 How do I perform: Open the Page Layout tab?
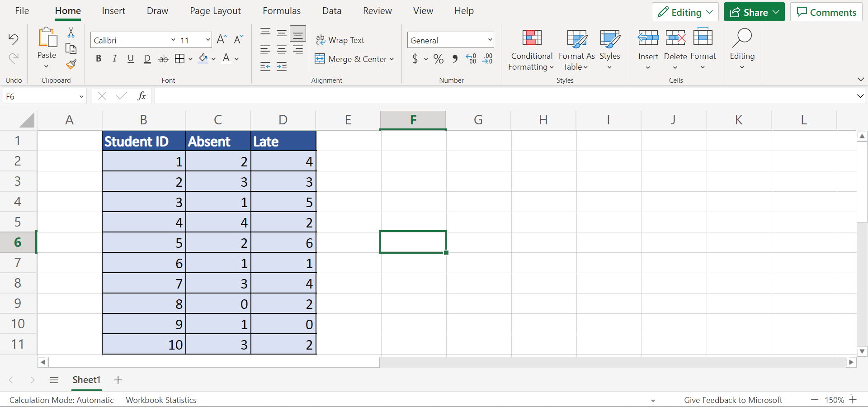[x=215, y=11]
